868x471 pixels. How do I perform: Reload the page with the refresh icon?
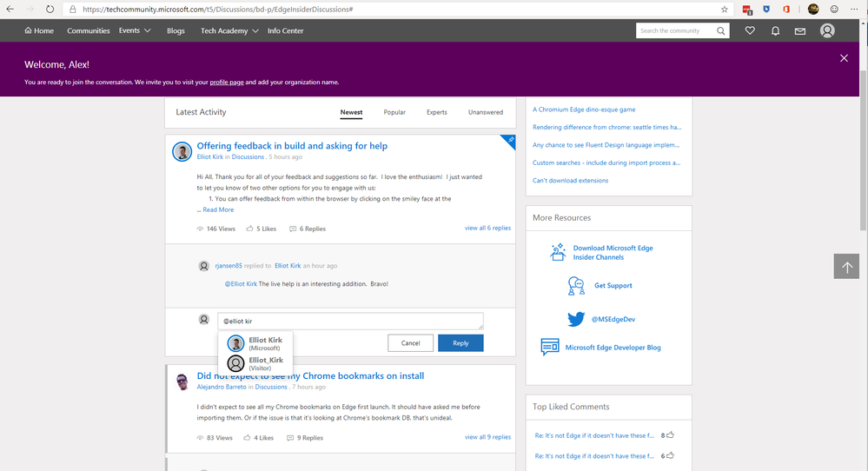coord(50,9)
